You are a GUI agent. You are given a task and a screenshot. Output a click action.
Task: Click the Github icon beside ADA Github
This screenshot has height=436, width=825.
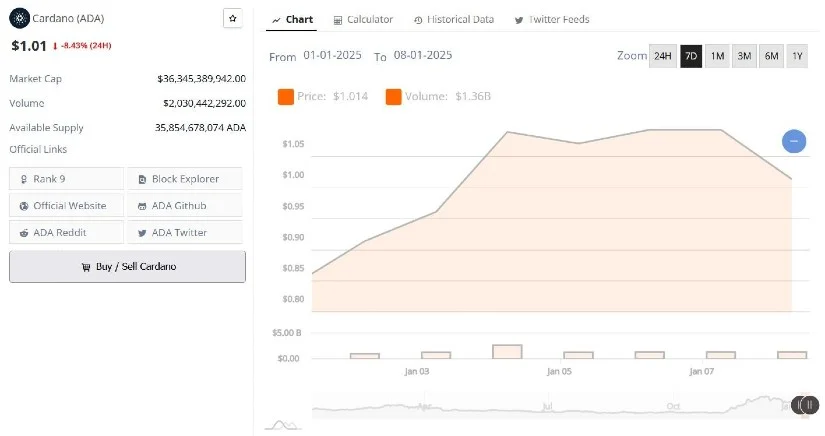[142, 206]
